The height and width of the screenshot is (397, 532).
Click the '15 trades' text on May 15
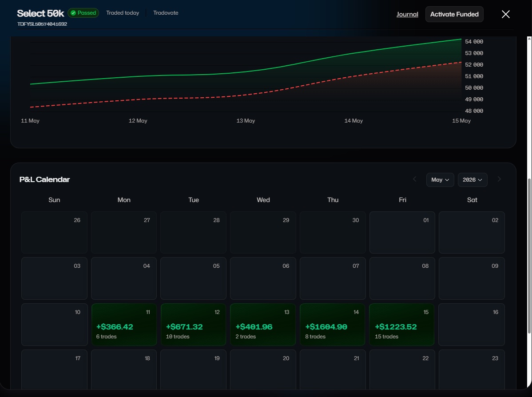pyautogui.click(x=386, y=337)
